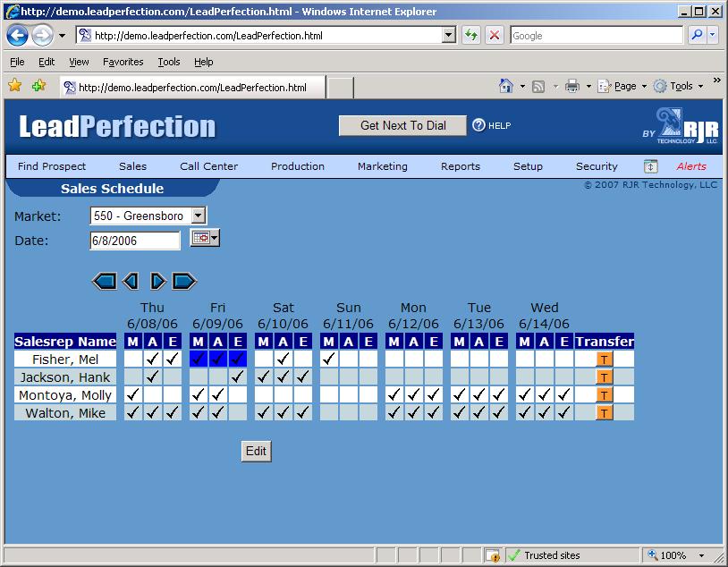Print the page using the printer icon

pos(572,86)
